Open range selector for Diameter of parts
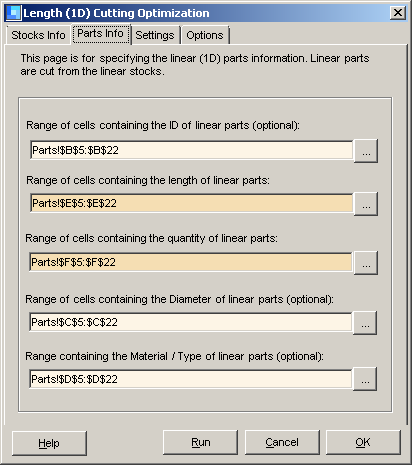This screenshot has height=465, width=412. (365, 323)
